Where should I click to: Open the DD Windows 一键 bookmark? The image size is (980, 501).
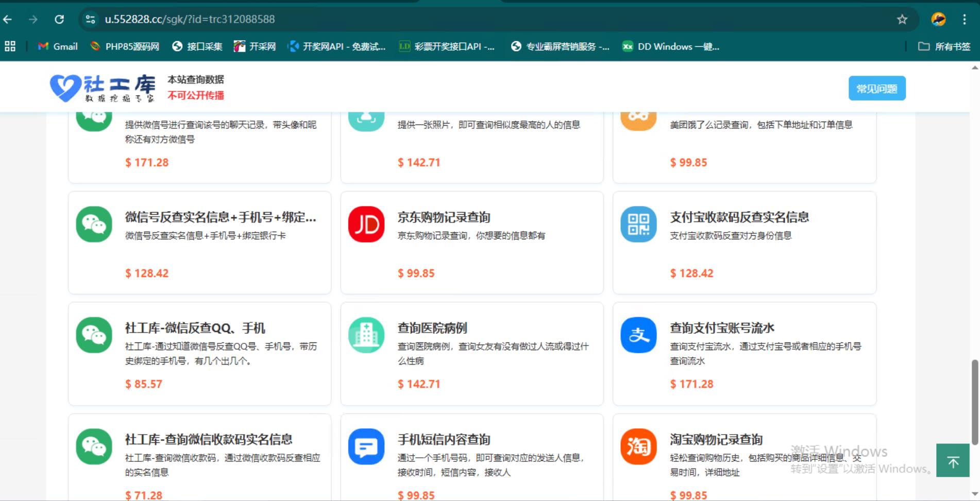(671, 46)
